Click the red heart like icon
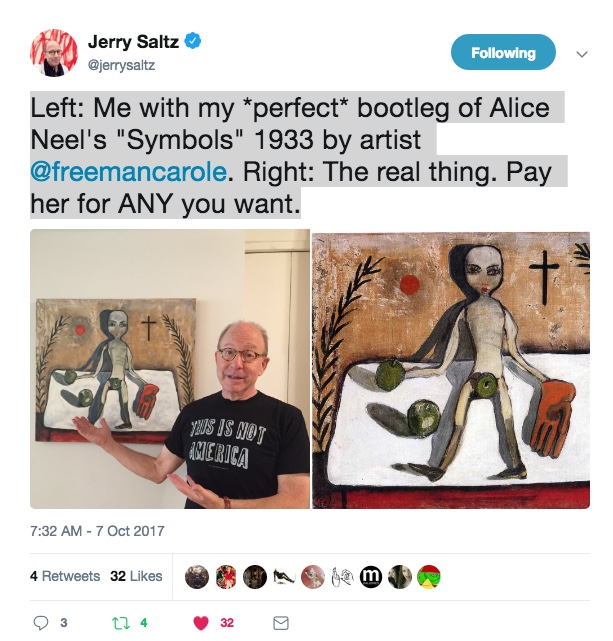Image resolution: width=613 pixels, height=641 pixels. tap(201, 623)
